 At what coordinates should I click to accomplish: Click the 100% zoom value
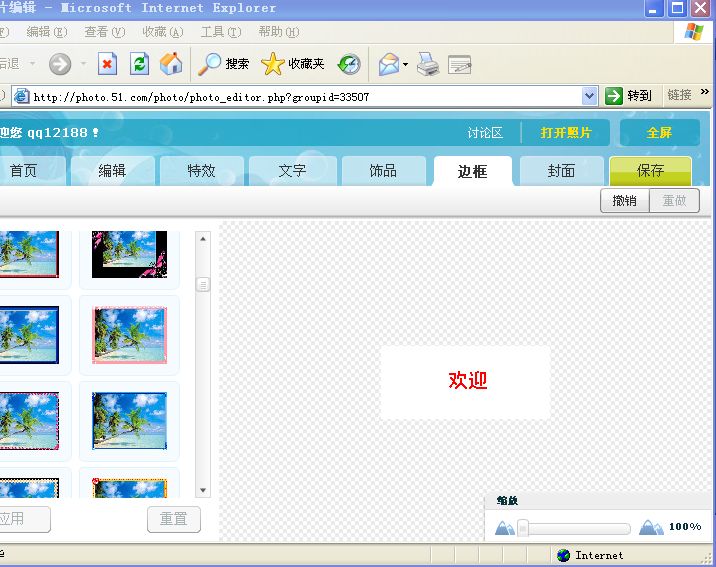(685, 526)
